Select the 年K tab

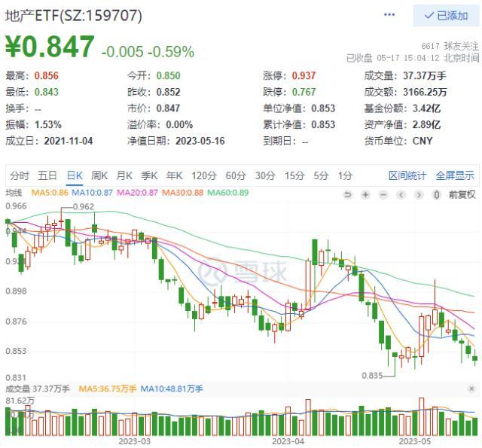pos(174,175)
